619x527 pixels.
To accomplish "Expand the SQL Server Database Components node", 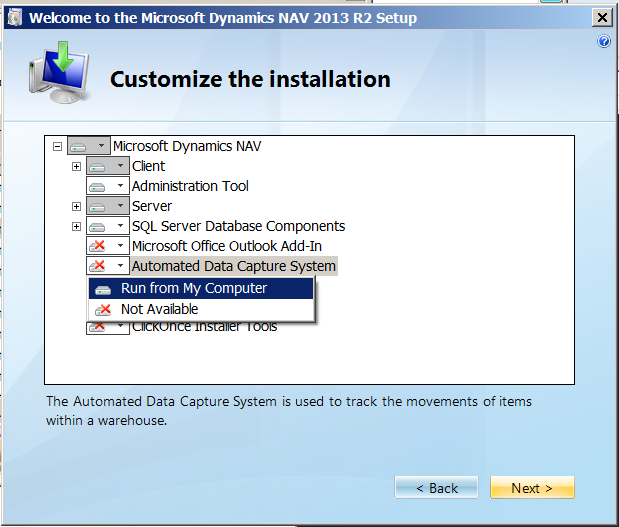I will pos(76,227).
